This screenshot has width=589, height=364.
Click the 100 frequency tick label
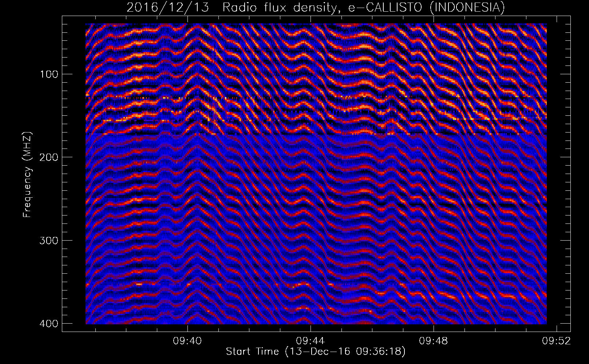tap(48, 74)
